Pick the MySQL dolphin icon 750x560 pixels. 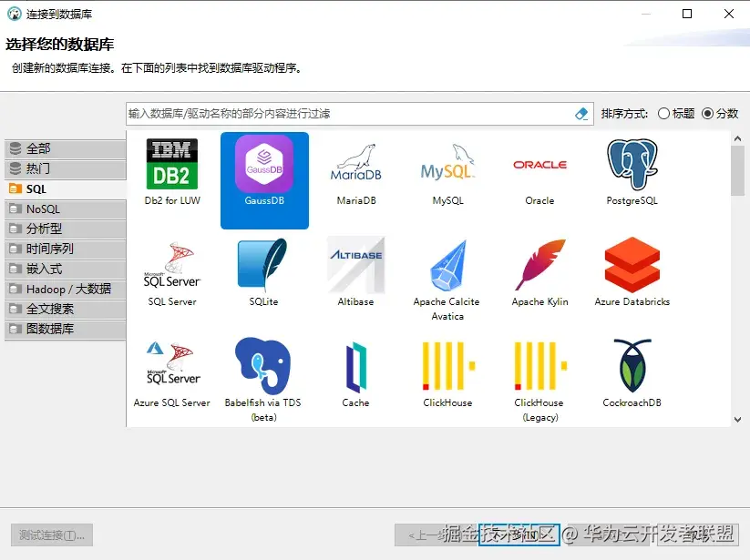pyautogui.click(x=447, y=162)
